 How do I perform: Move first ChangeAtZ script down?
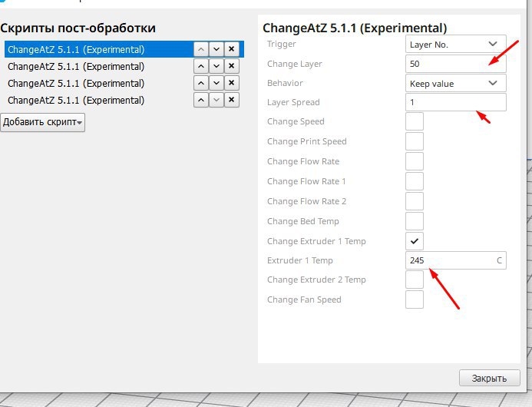pos(216,49)
